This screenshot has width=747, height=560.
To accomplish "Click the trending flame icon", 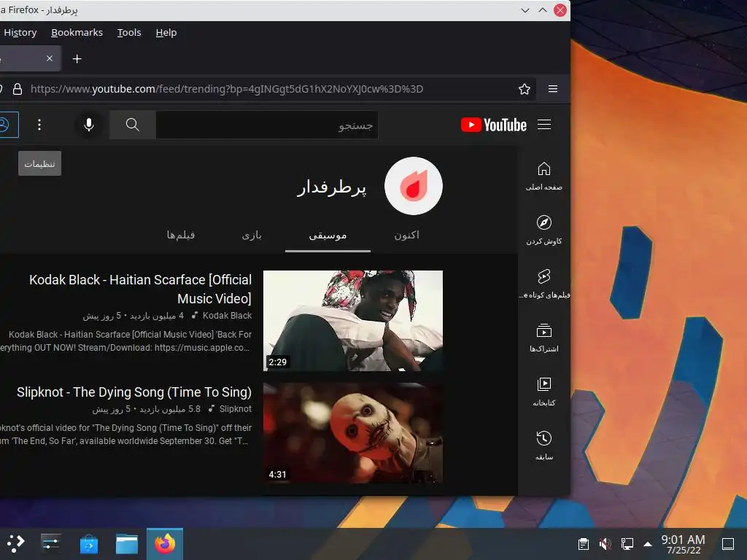I will tap(414, 186).
